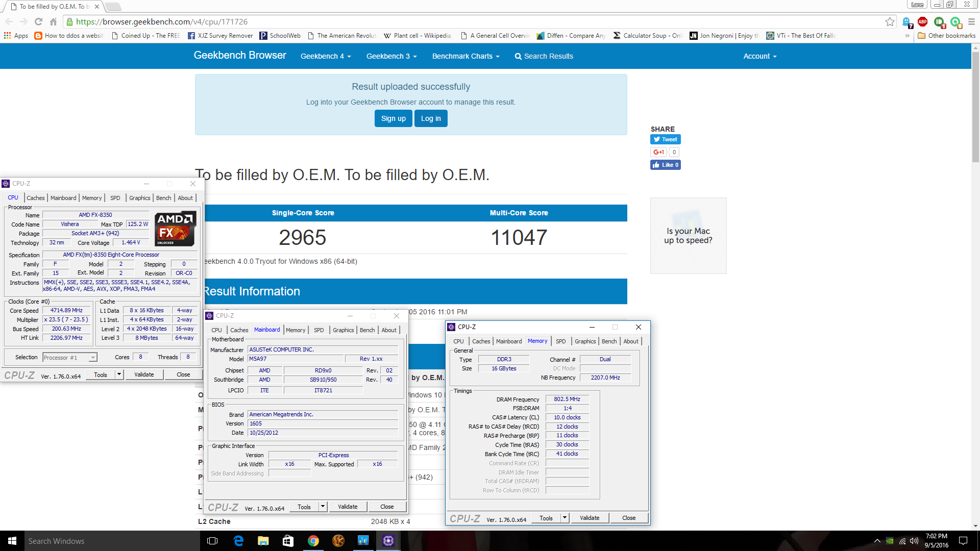Click the Search Results magnifier link

pos(544,56)
